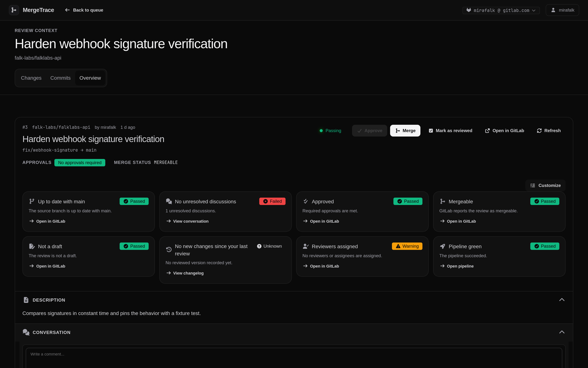This screenshot has height=368, width=588.
Task: Click the GitLab fox icon in account selector
Action: [x=469, y=10]
